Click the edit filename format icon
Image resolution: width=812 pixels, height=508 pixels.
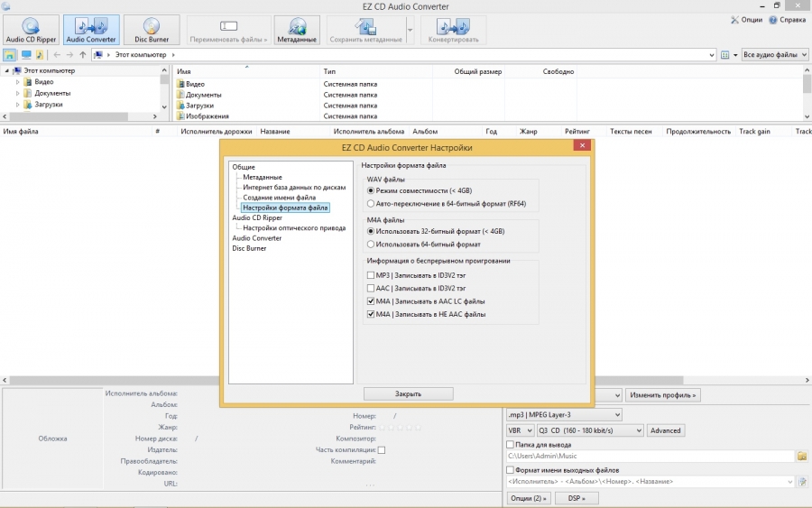click(801, 482)
